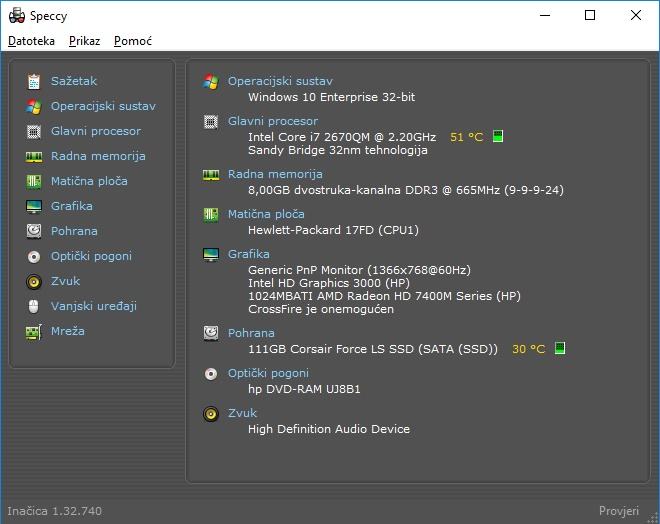Screen dimensions: 660x524
Task: Select Radna memorija in the sidebar
Action: (x=98, y=156)
